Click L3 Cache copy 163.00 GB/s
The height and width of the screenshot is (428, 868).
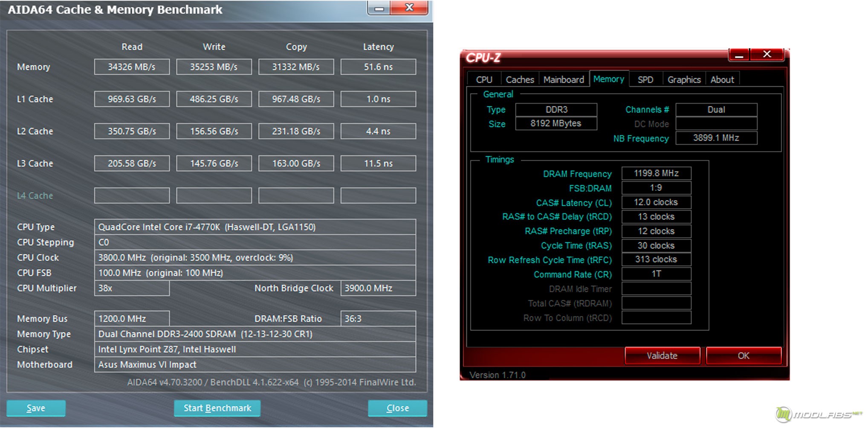[296, 163]
